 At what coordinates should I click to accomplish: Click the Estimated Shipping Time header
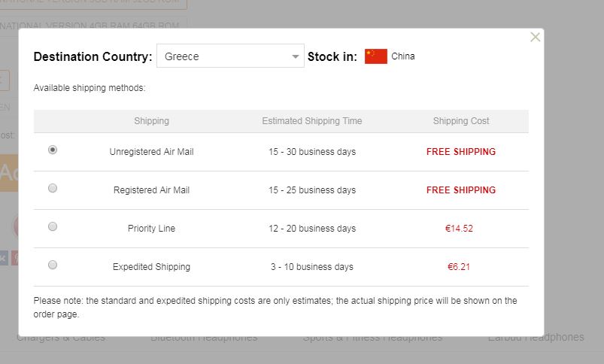pyautogui.click(x=311, y=121)
